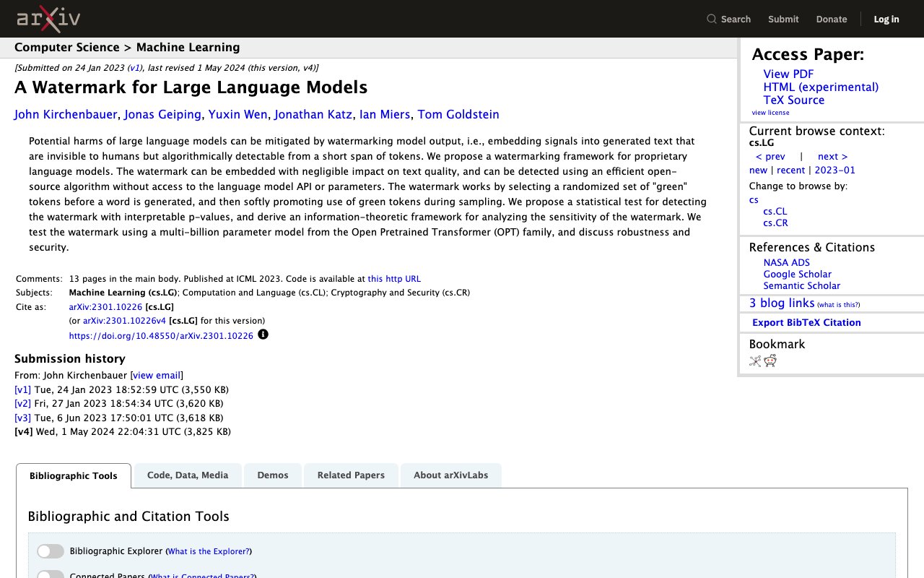Click 'What is the Explorer?' link

(x=209, y=551)
